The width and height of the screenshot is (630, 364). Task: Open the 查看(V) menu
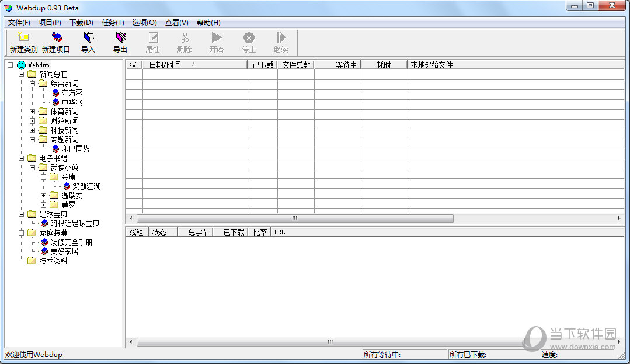[x=177, y=23]
